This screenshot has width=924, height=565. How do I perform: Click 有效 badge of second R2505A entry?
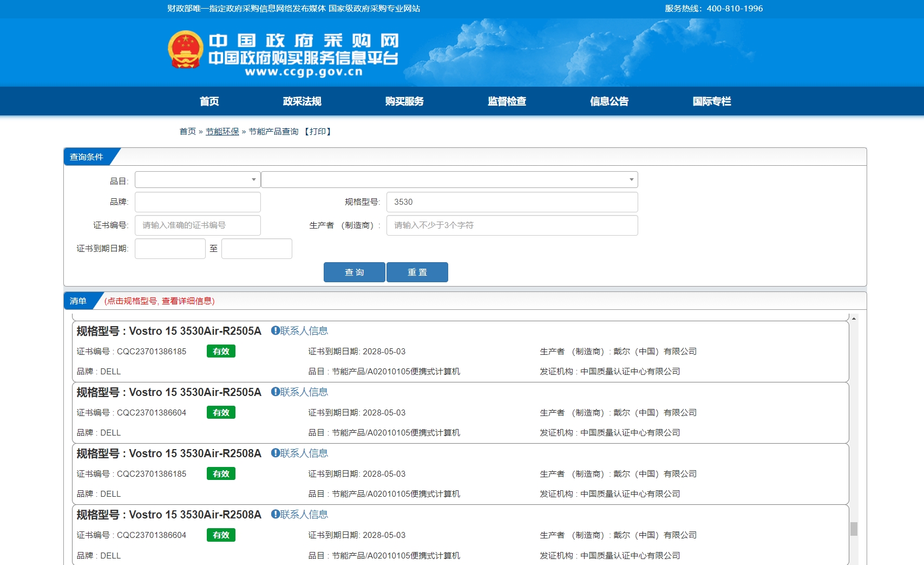tap(221, 413)
